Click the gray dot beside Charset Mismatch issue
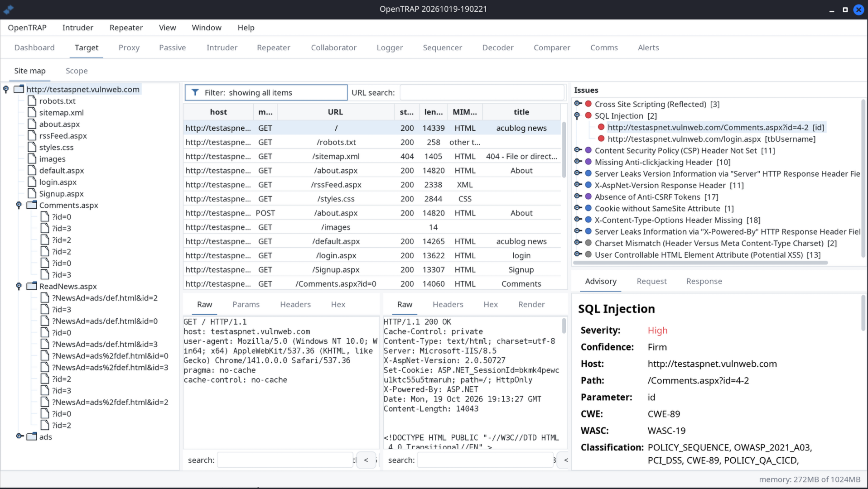This screenshot has height=489, width=868. pyautogui.click(x=588, y=243)
